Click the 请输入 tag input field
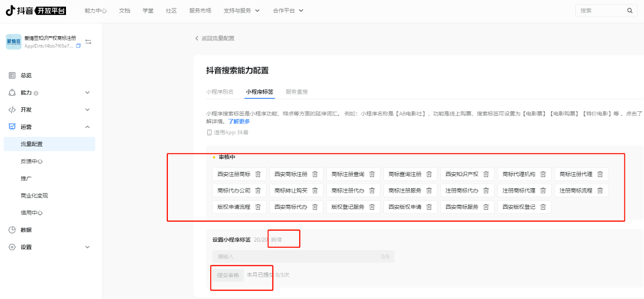The width and height of the screenshot is (644, 299). coord(303,256)
